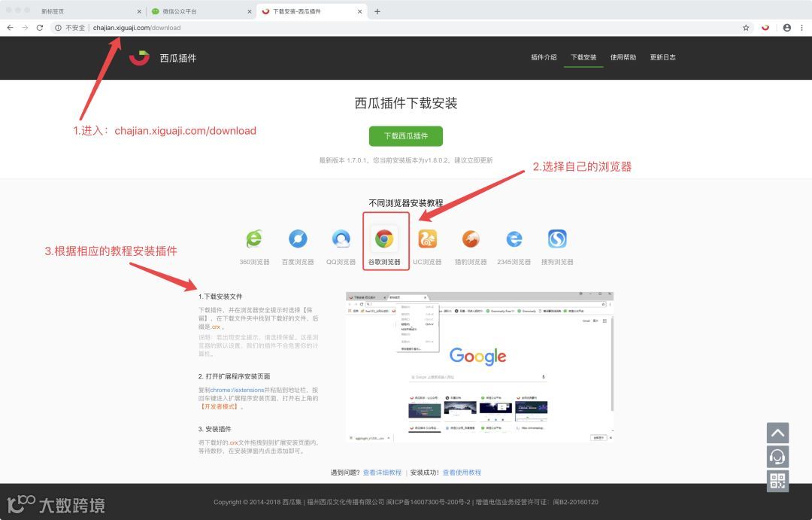Select the 猎豹浏览器 icon
The image size is (812, 520).
pos(471,239)
